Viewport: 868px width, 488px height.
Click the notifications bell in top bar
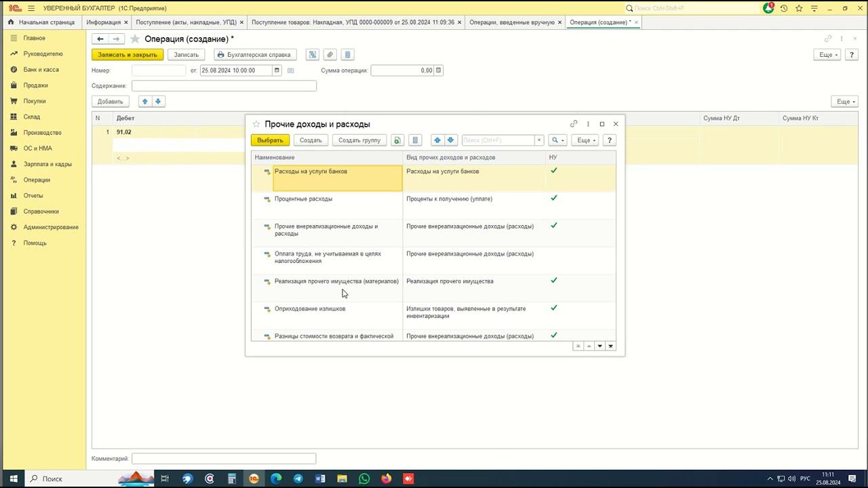point(768,8)
